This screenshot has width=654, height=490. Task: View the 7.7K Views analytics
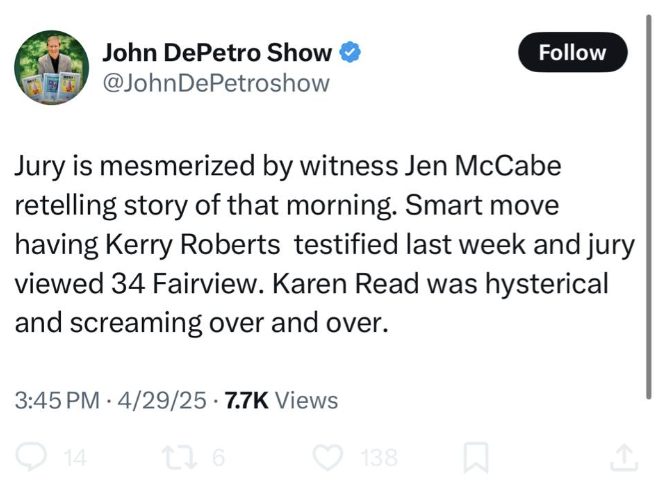tap(281, 401)
